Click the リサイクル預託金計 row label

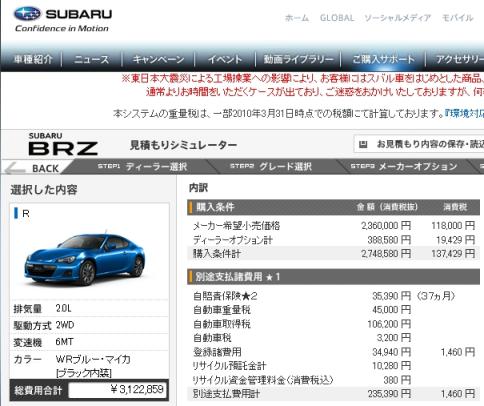[229, 366]
